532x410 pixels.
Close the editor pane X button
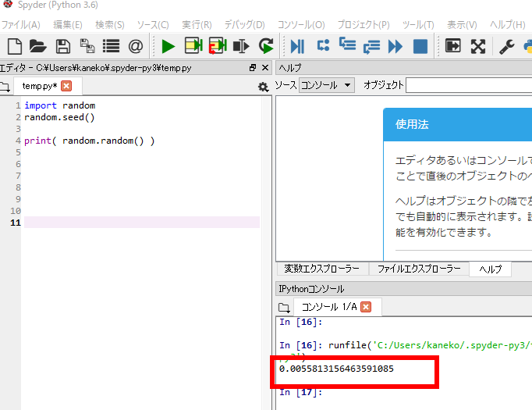(265, 68)
